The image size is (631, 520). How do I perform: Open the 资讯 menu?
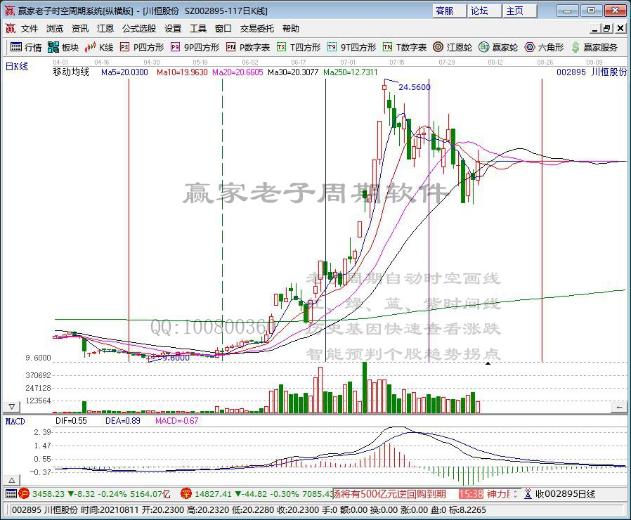[80, 28]
